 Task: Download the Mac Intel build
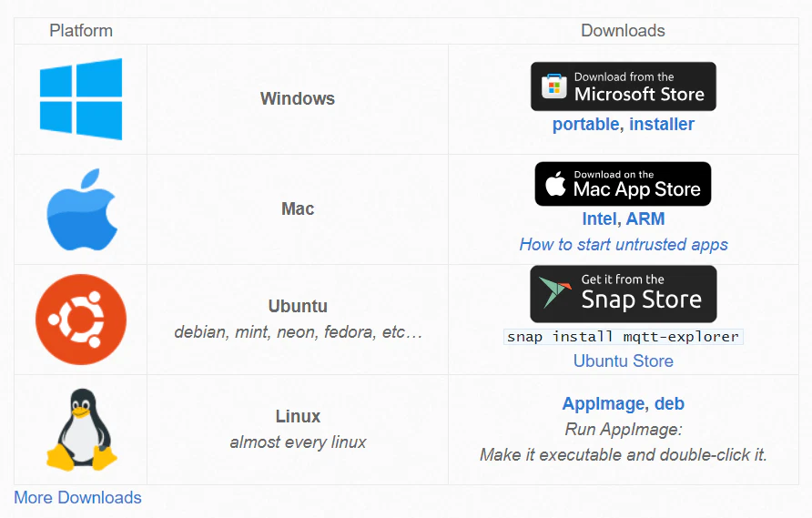[599, 219]
